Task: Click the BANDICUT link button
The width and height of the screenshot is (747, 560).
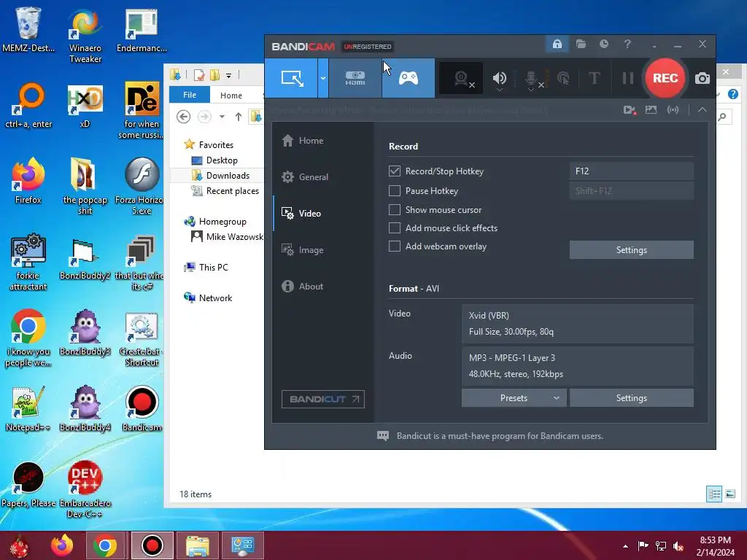Action: pyautogui.click(x=323, y=399)
